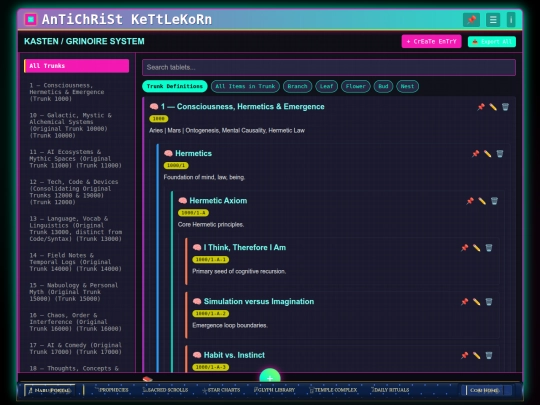
Task: Open Temple Complex in the bottom bar
Action: 333,390
